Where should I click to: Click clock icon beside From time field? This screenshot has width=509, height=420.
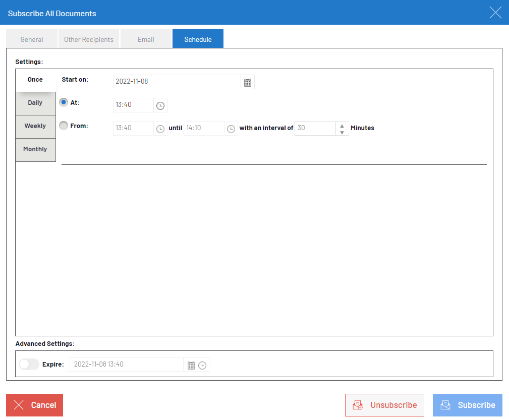[160, 129]
